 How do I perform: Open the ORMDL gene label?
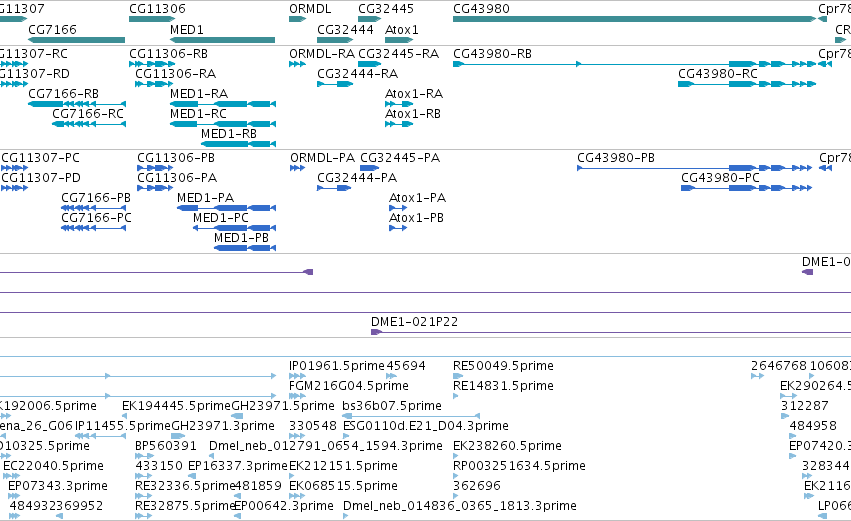310,9
